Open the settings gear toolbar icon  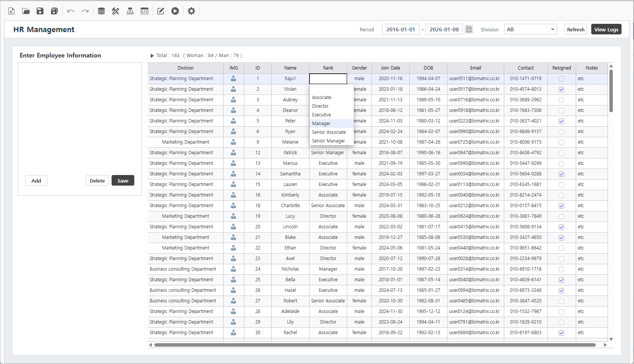tap(191, 11)
